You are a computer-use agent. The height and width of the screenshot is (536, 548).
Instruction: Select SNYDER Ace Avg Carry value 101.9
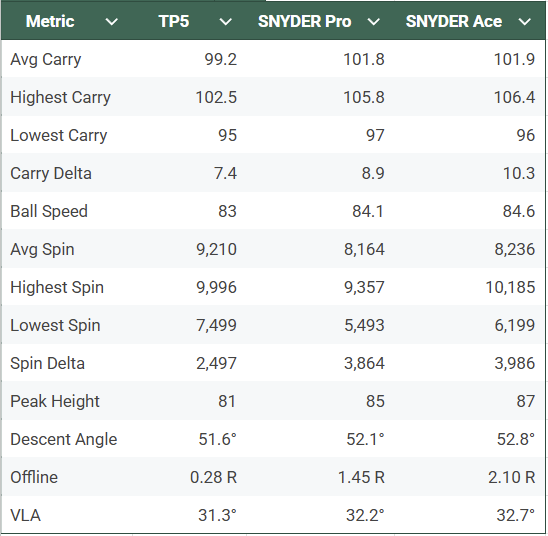(514, 59)
